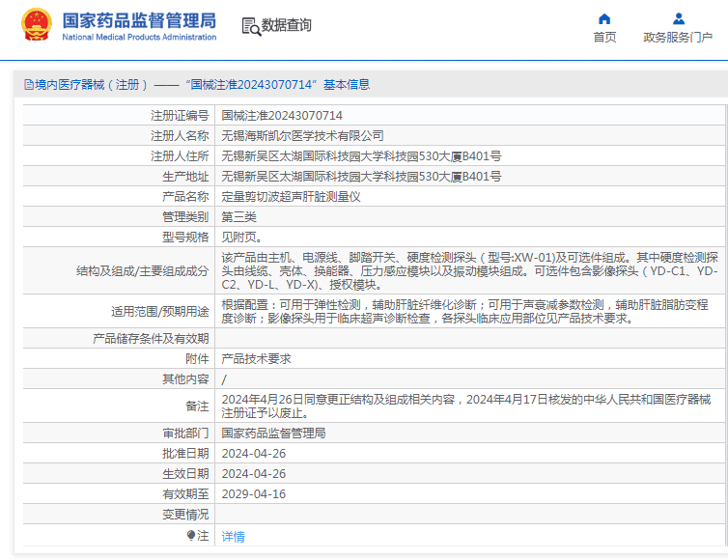Viewport: 728px width, 560px height.
Task: Select the slash value in 其他内容
Action: [x=224, y=379]
